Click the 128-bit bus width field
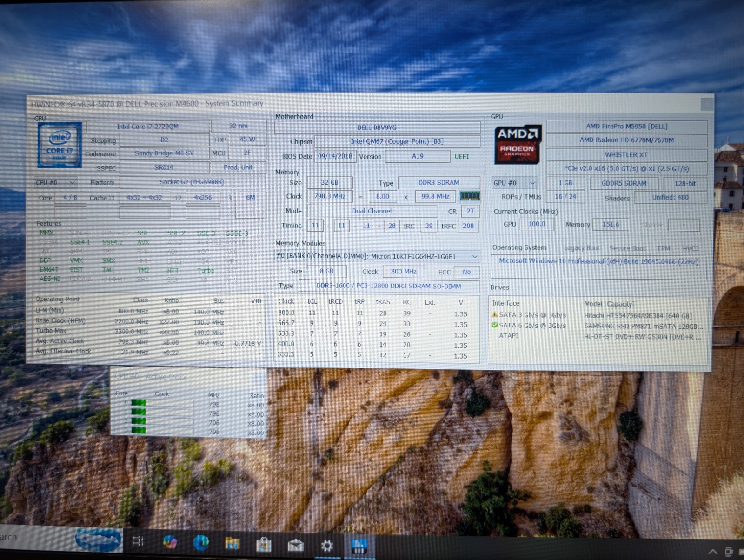 pyautogui.click(x=685, y=184)
